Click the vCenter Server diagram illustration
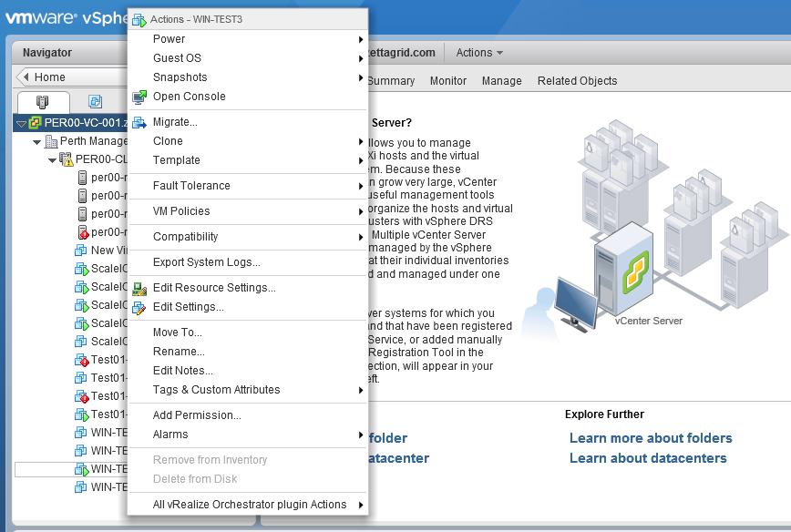The image size is (791, 532). [653, 227]
